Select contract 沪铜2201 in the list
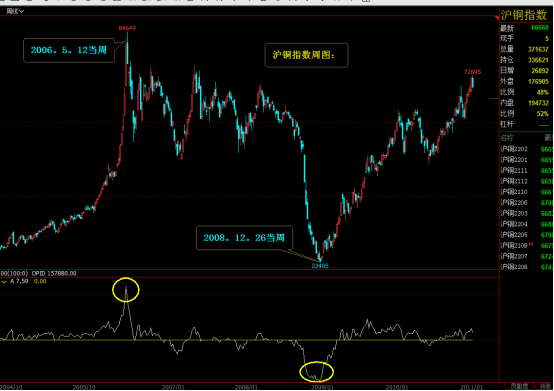Screen dimensions: 554x391 coord(514,160)
